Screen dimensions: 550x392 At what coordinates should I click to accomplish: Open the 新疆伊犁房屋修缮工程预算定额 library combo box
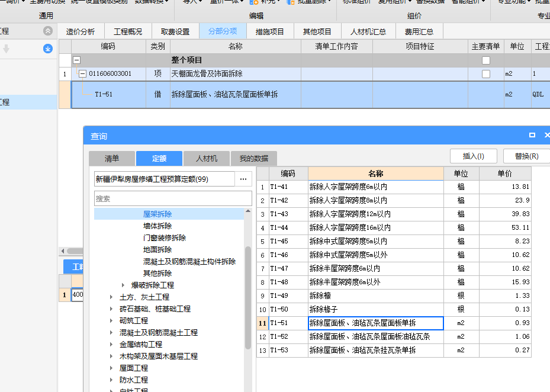[x=164, y=179]
